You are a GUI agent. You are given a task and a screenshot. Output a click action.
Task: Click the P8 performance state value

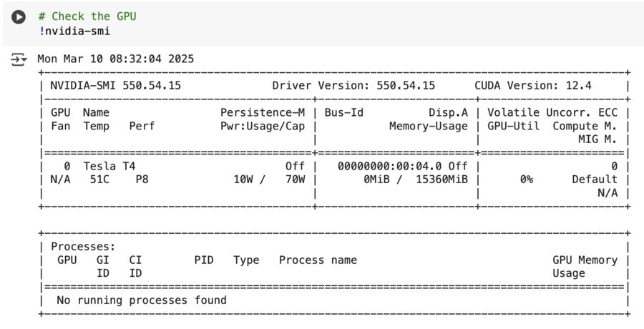pyautogui.click(x=142, y=180)
